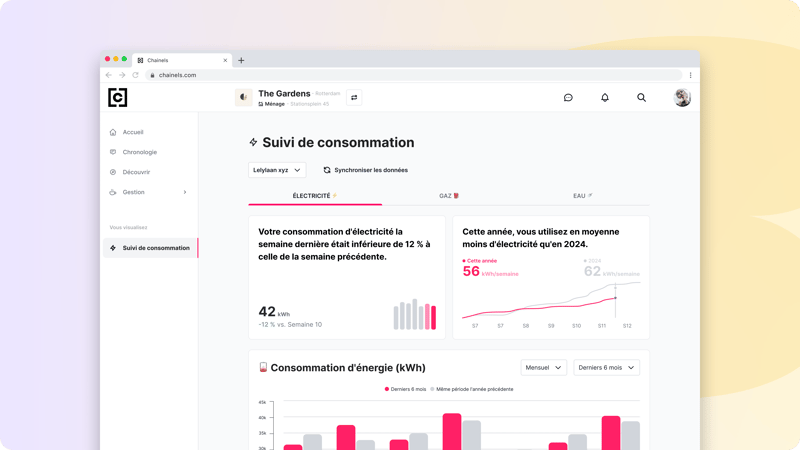The height and width of the screenshot is (450, 800).
Task: Click the chainels.com address bar
Action: 414,75
